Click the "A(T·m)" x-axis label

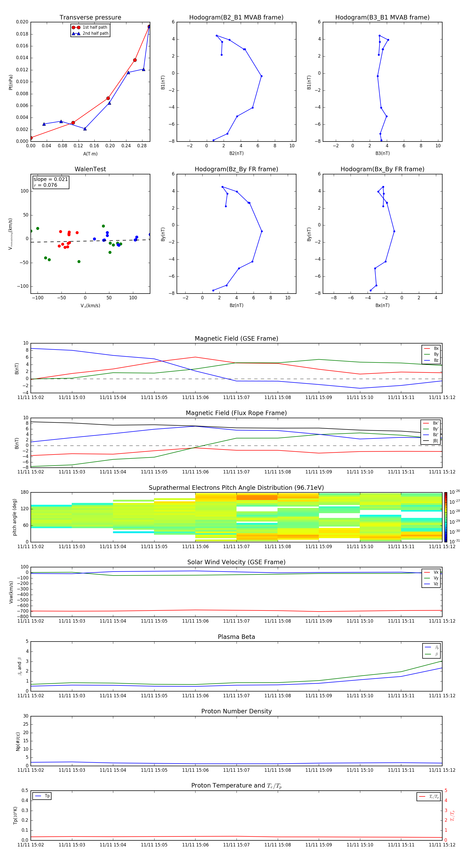coord(90,154)
